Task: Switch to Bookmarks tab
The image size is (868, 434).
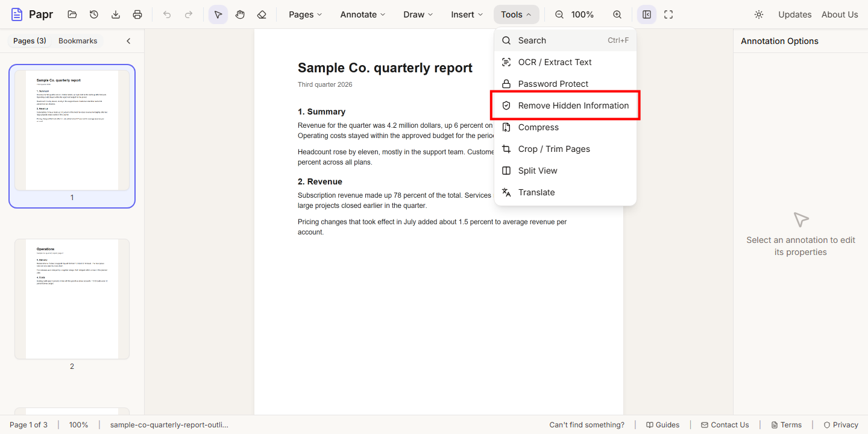Action: tap(78, 41)
